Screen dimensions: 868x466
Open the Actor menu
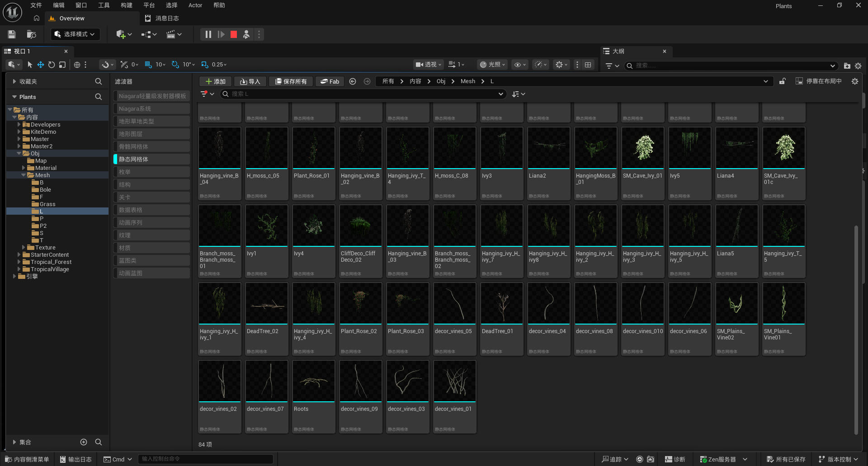[x=195, y=5]
